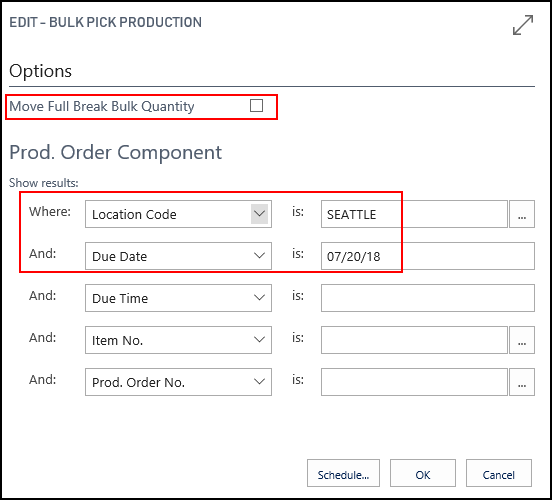Expand the dialog with the fullscreen arrows icon
Viewport: 552px width, 500px height.
tap(523, 25)
